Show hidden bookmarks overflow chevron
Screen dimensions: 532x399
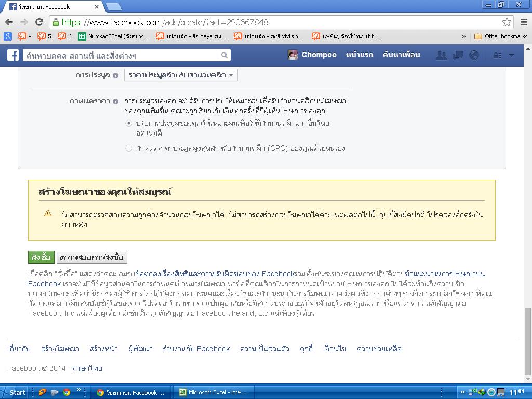pyautogui.click(x=463, y=36)
